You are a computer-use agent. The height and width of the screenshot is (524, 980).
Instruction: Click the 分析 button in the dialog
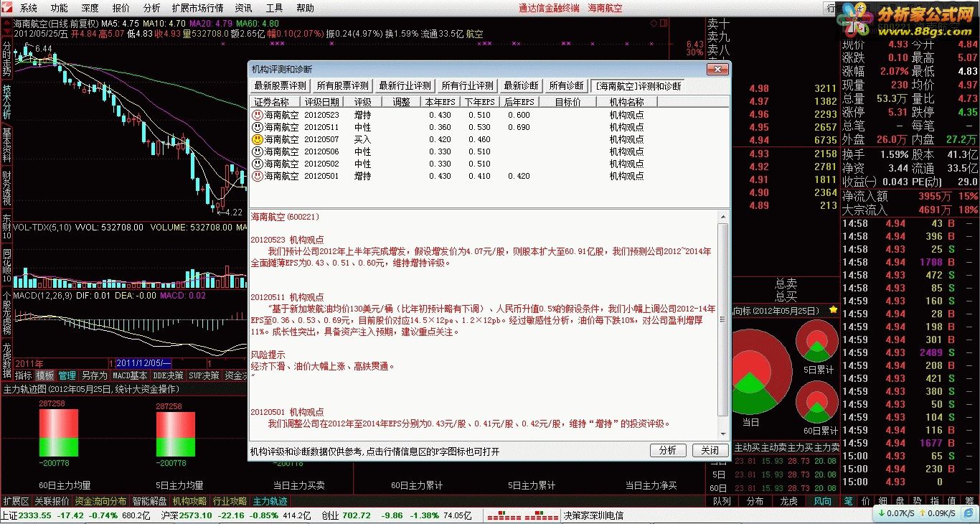point(667,450)
